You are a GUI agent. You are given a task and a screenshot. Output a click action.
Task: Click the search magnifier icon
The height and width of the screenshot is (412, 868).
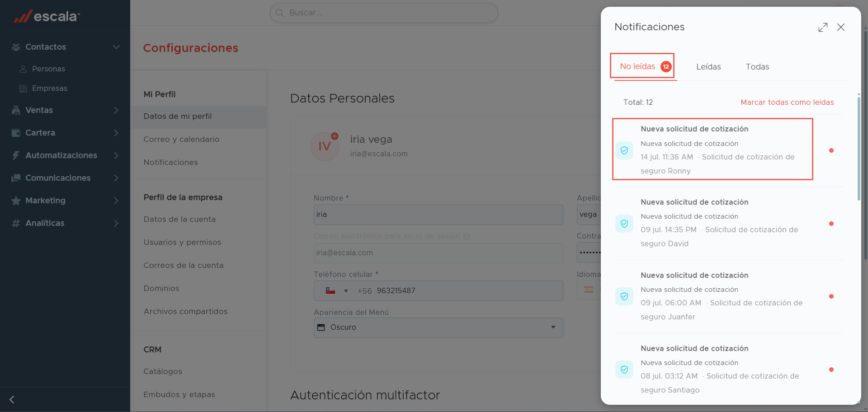click(280, 13)
